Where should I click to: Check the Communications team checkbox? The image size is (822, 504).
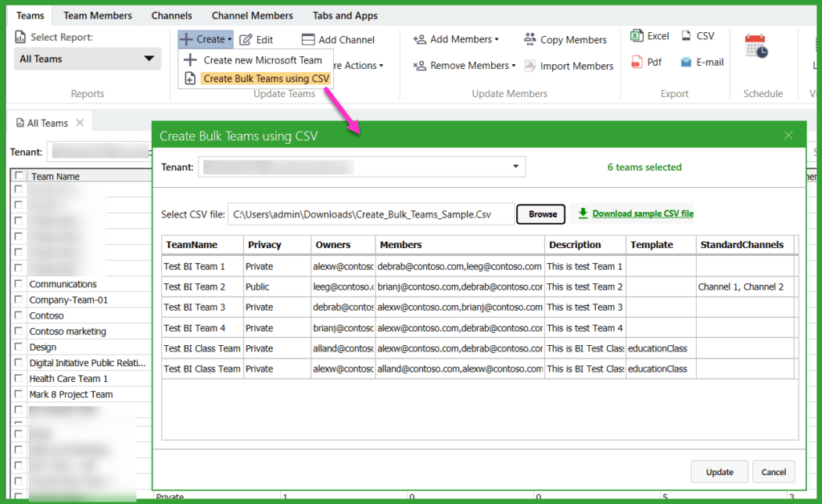pos(19,283)
